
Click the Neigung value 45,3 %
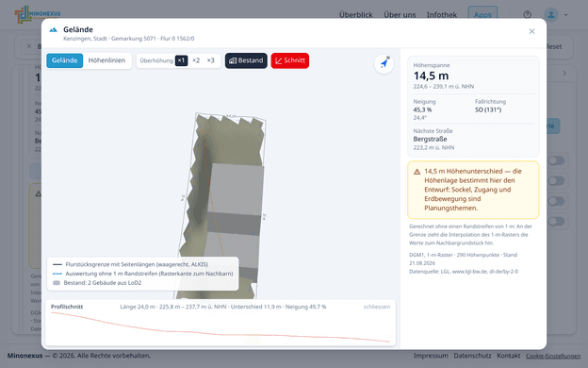[x=422, y=110]
